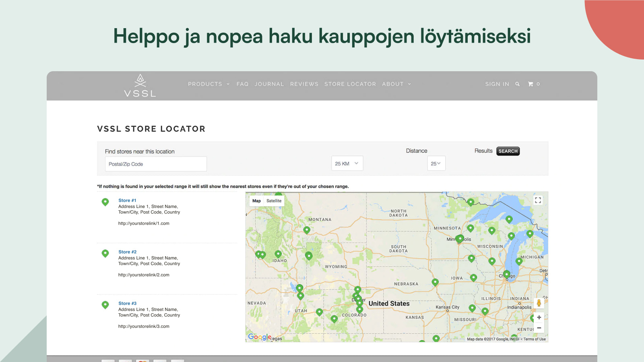Click the green pin beside Store #3

(105, 305)
